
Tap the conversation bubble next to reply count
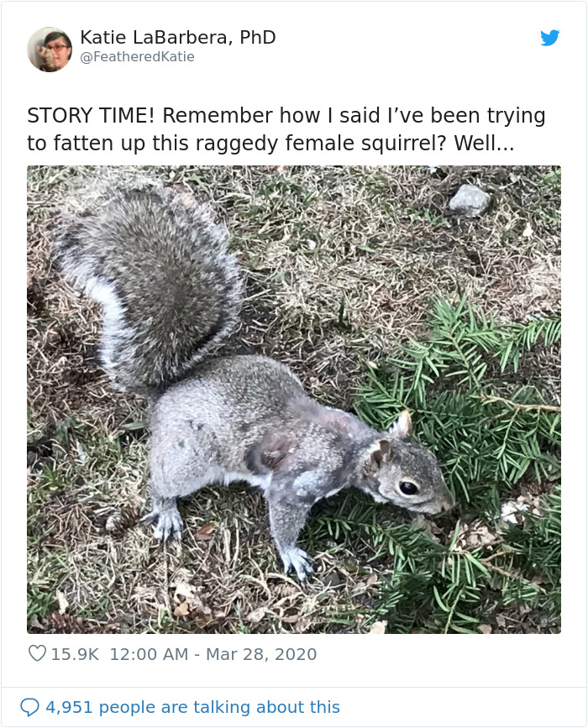[x=29, y=705]
